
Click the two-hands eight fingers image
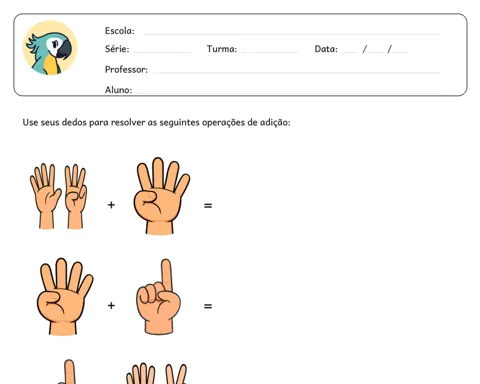[58, 196]
